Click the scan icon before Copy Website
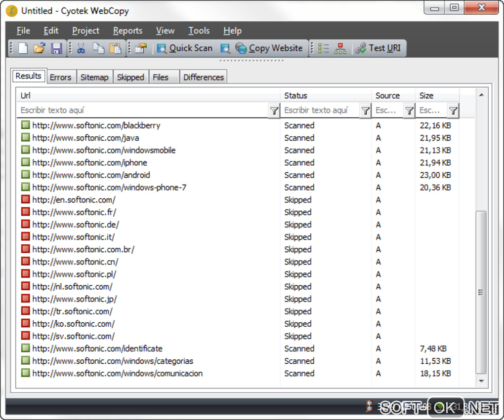This screenshot has width=504, height=420. point(225,48)
